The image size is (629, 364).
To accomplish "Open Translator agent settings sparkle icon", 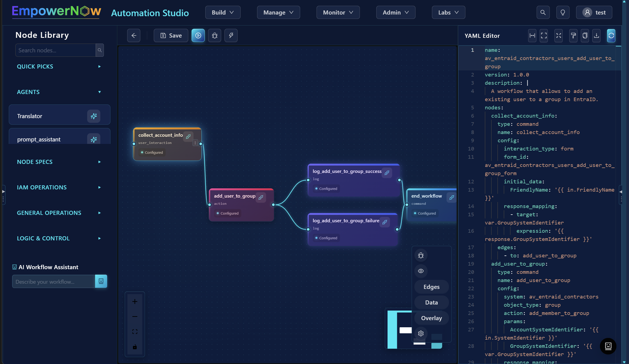I will (94, 116).
